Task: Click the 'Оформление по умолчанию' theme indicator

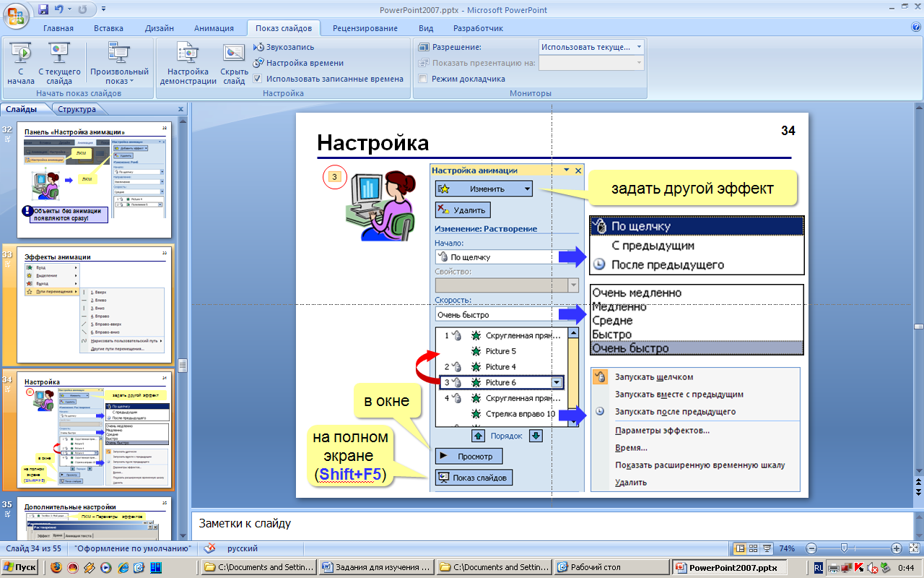Action: tap(134, 548)
